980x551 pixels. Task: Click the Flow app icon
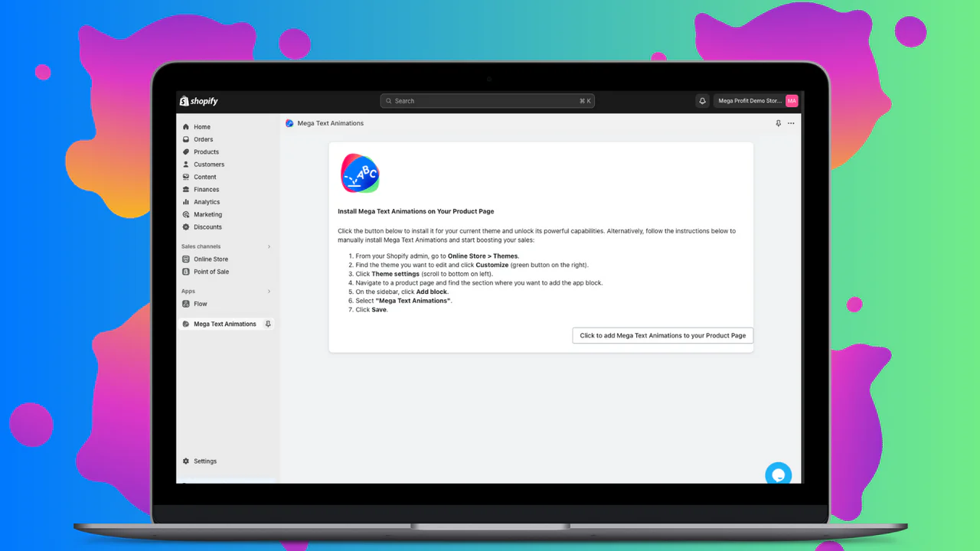click(x=186, y=304)
